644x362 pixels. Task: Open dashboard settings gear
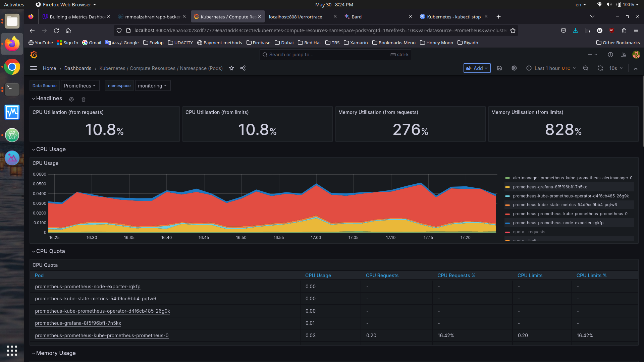coord(514,68)
